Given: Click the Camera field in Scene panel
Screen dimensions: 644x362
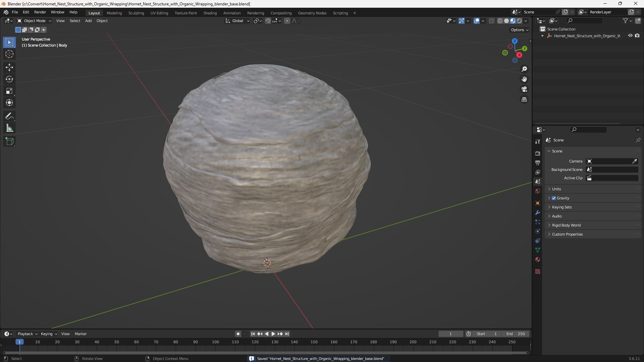Looking at the screenshot, I should 612,161.
